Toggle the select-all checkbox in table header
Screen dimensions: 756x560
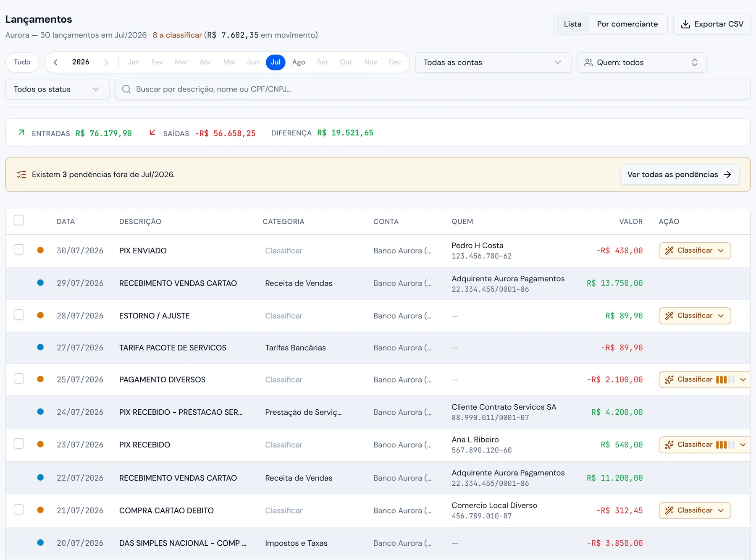(19, 220)
